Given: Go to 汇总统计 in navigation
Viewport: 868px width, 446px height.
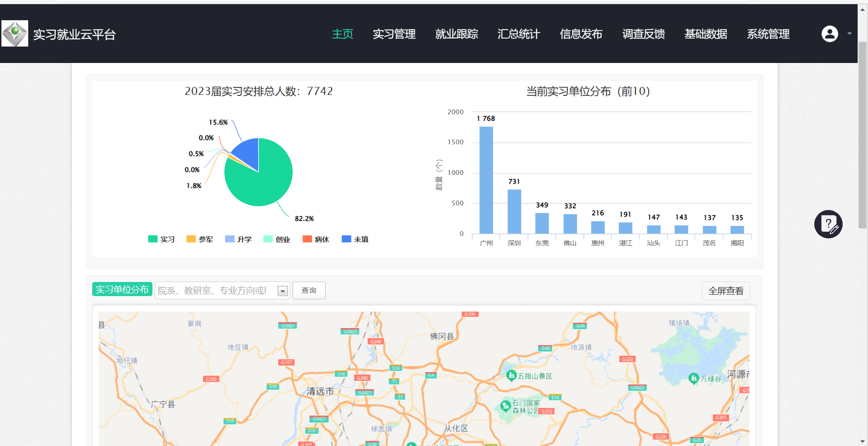Looking at the screenshot, I should coord(518,34).
